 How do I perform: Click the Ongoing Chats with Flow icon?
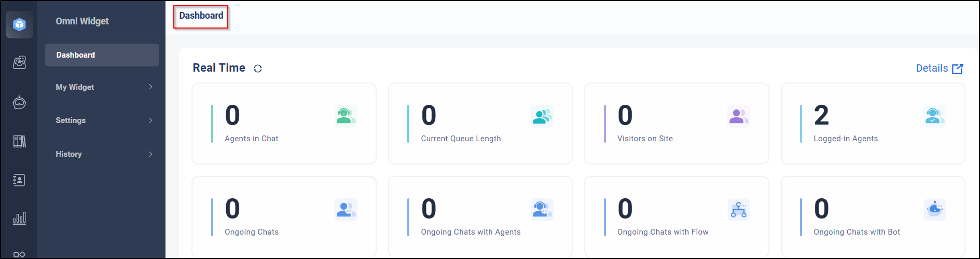point(739,210)
